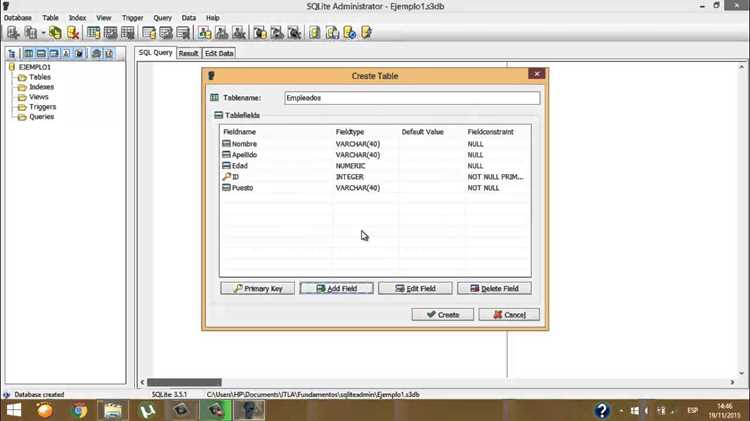
Task: Click the Delete Index toolbar icon
Action: point(183,33)
